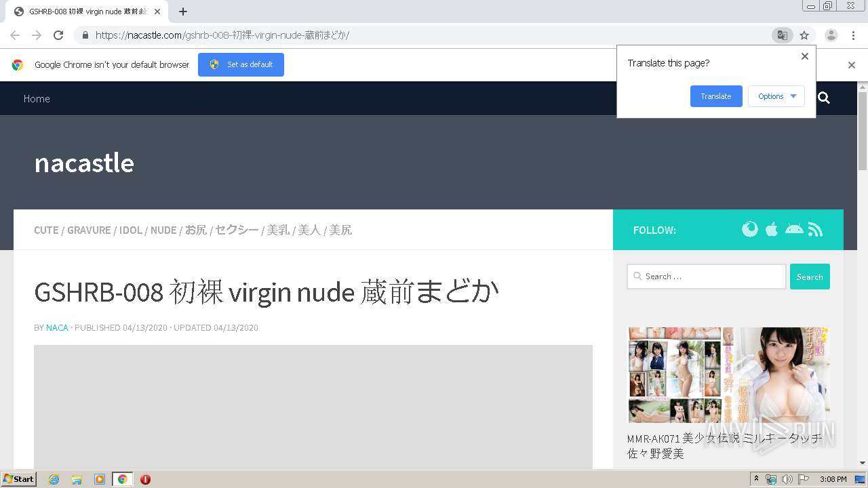The image size is (868, 488).
Task: Click the 3:08 PM system clock
Action: coord(833,479)
